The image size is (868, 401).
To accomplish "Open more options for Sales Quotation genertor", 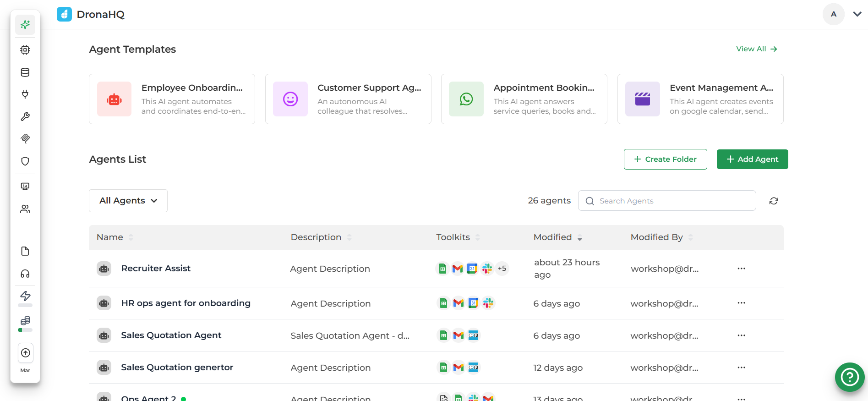I will coord(742,368).
